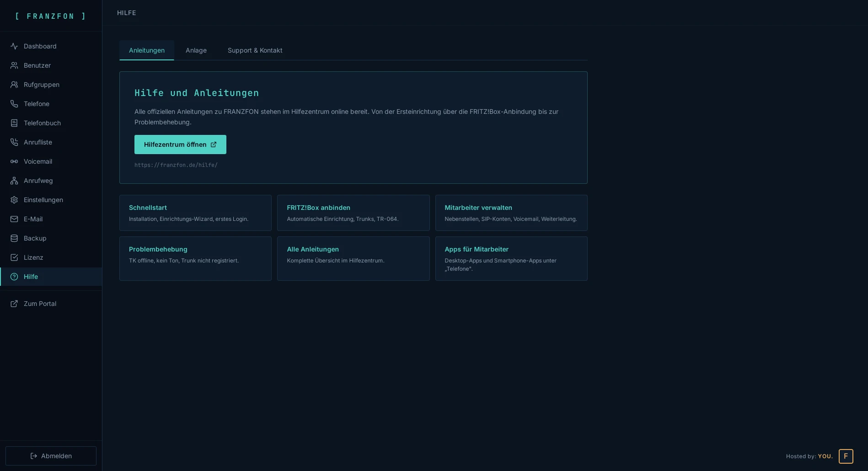Click the Backup database icon
868x471 pixels.
tap(14, 238)
